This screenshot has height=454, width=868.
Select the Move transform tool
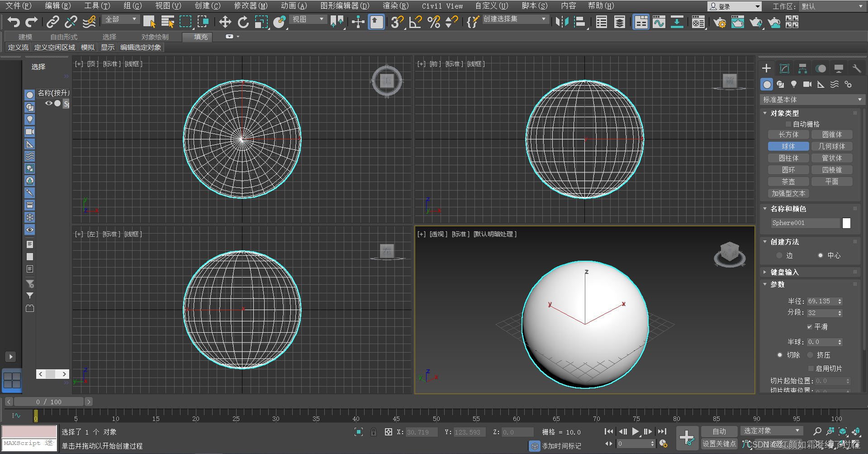coord(225,22)
